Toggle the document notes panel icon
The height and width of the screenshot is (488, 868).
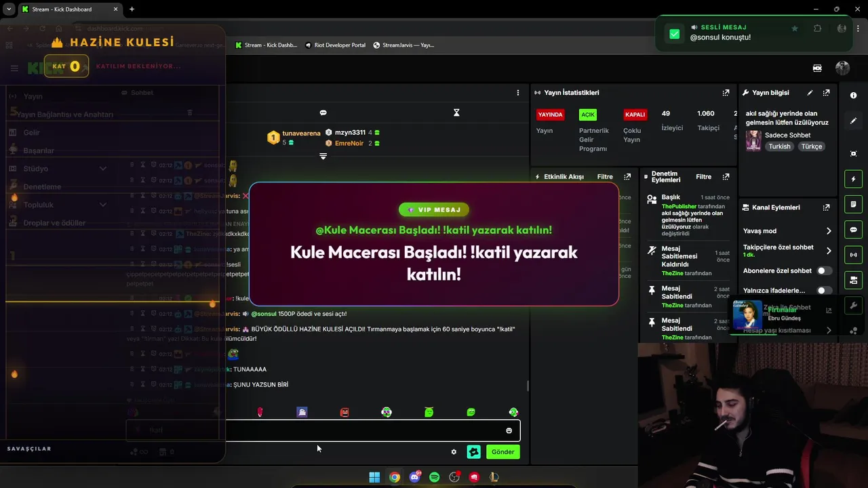pyautogui.click(x=853, y=204)
